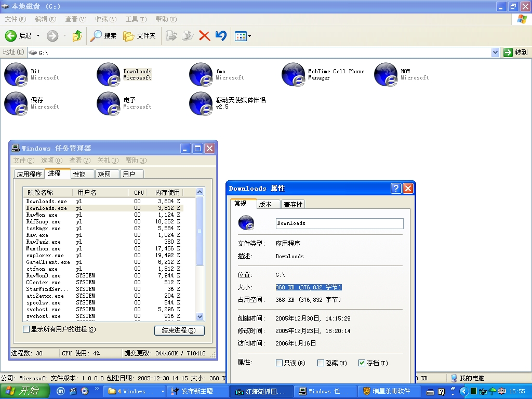Viewport: 532px width, 399px height.
Task: Expand hidden tray icons arrow
Action: click(x=463, y=391)
